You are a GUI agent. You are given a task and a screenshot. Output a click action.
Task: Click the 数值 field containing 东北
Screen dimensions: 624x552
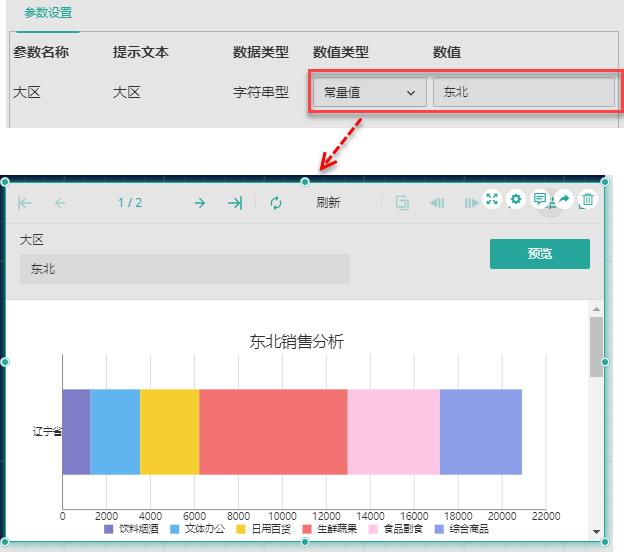524,92
